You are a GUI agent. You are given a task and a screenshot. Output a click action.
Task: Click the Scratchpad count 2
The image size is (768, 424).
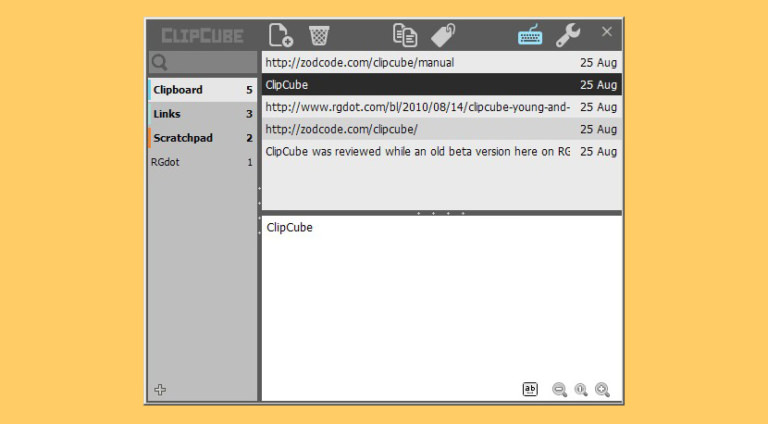point(249,138)
